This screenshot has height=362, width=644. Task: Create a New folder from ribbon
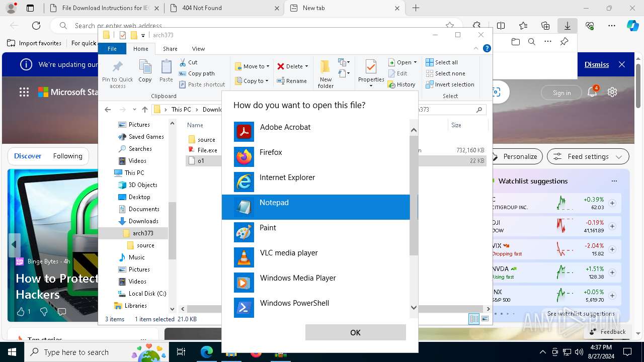(326, 74)
